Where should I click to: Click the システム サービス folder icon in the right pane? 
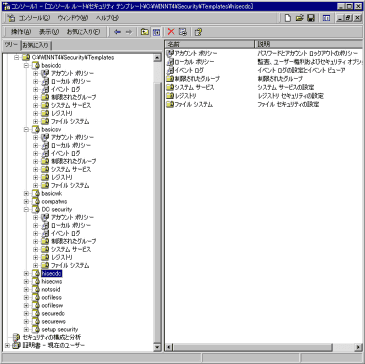(170, 88)
